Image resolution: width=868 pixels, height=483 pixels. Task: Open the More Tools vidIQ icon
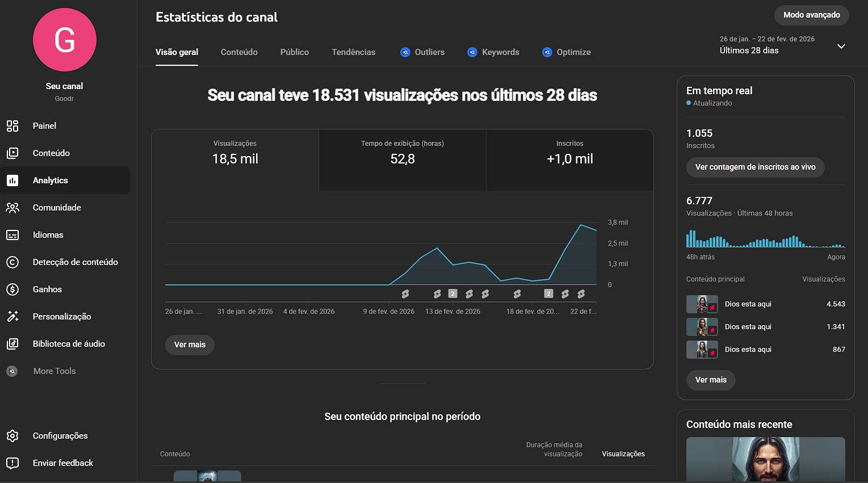[x=12, y=371]
